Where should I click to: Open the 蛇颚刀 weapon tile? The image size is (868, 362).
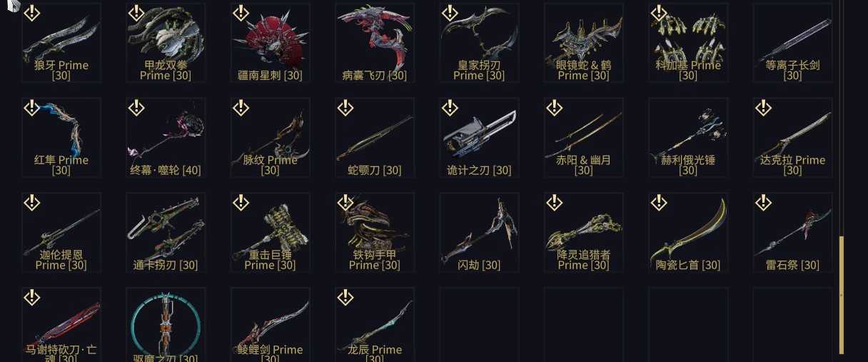pyautogui.click(x=375, y=137)
